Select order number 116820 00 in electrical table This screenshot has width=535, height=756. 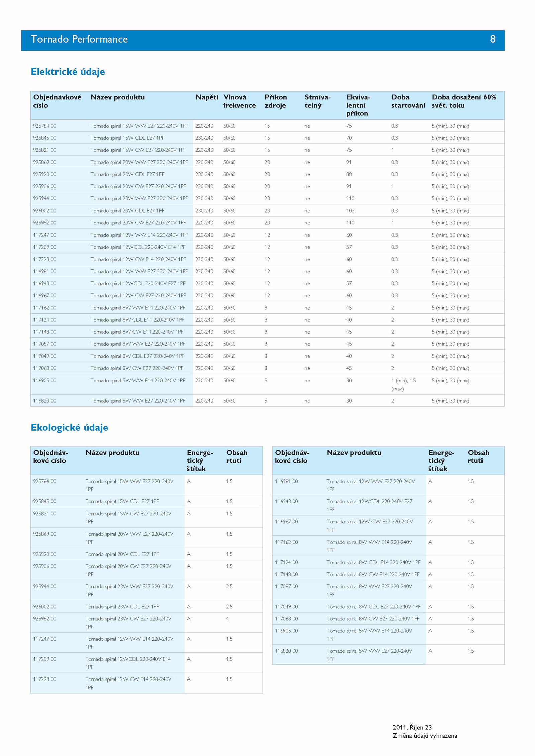pyautogui.click(x=44, y=401)
